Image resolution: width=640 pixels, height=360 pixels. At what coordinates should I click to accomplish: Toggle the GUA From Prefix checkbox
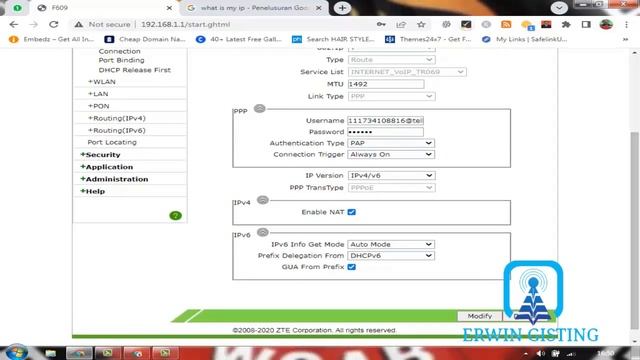(x=351, y=267)
